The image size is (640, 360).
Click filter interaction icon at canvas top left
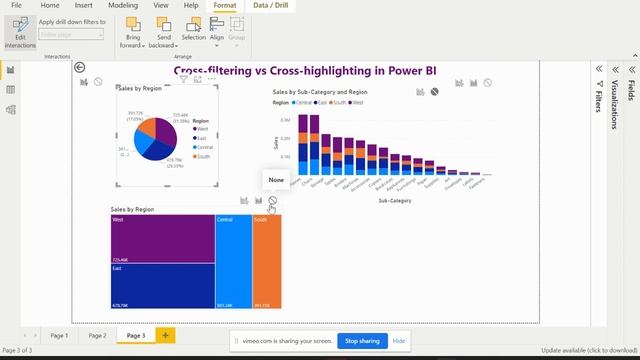click(84, 82)
